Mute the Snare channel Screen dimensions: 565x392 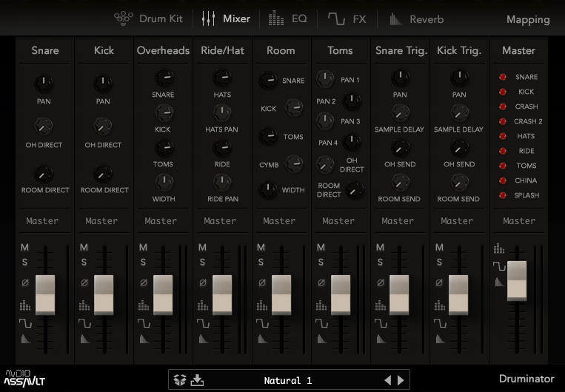click(24, 247)
